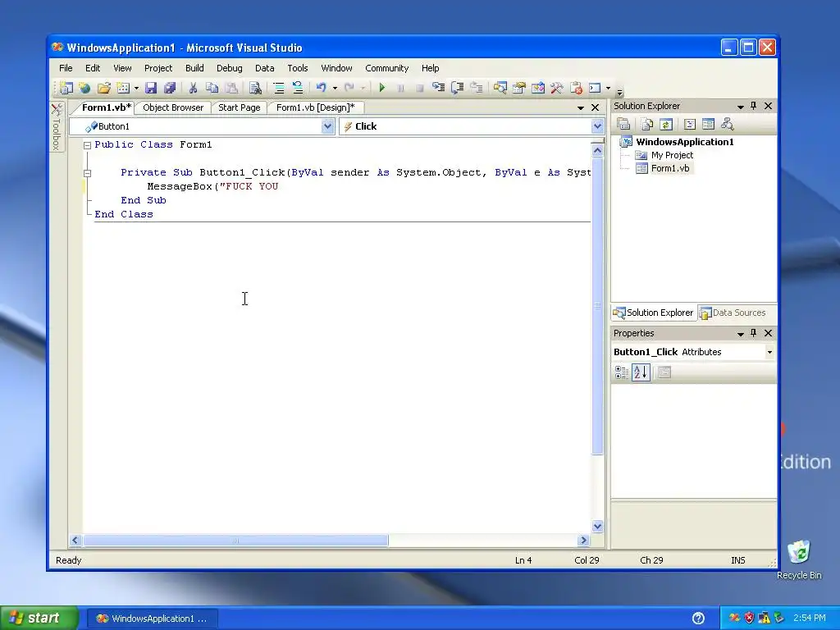Open the Recycle Bin desktop icon
Image resolution: width=840 pixels, height=630 pixels.
click(799, 559)
